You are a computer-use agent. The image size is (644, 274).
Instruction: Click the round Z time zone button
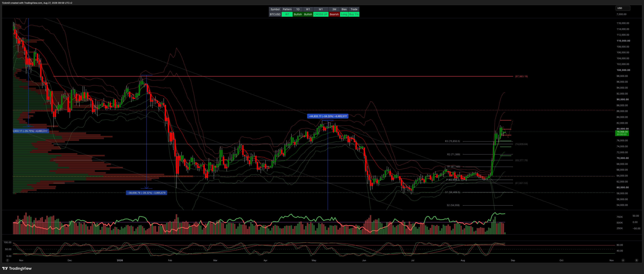pos(7,260)
